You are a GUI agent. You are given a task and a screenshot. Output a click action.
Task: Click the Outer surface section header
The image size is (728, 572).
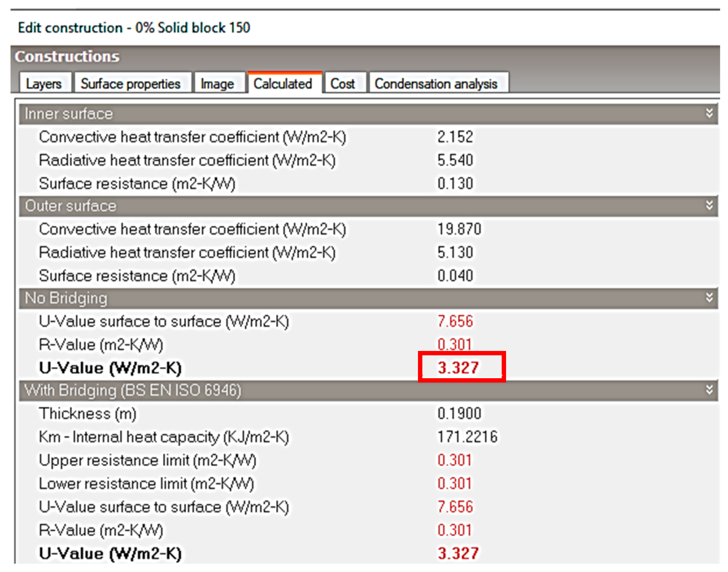coord(368,206)
